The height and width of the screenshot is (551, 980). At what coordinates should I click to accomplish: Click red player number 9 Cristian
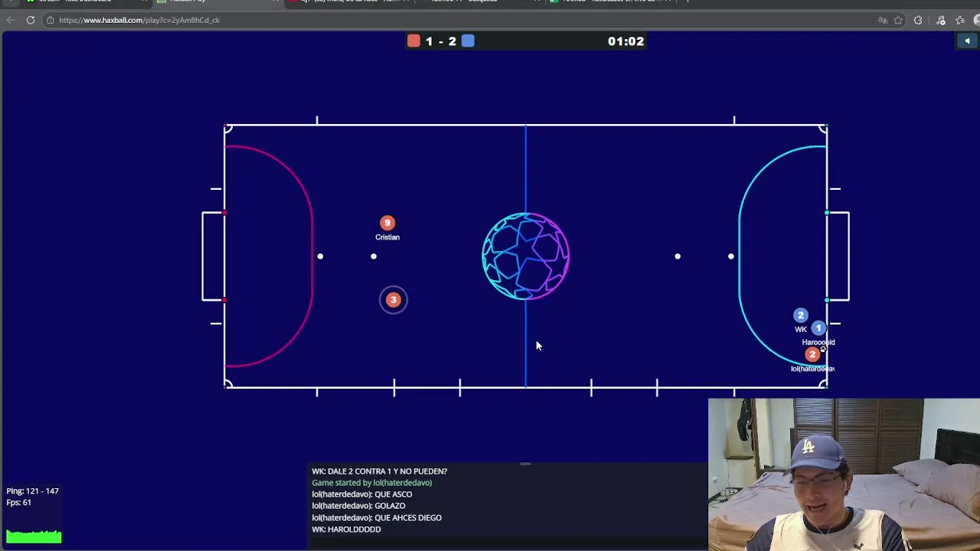click(387, 223)
